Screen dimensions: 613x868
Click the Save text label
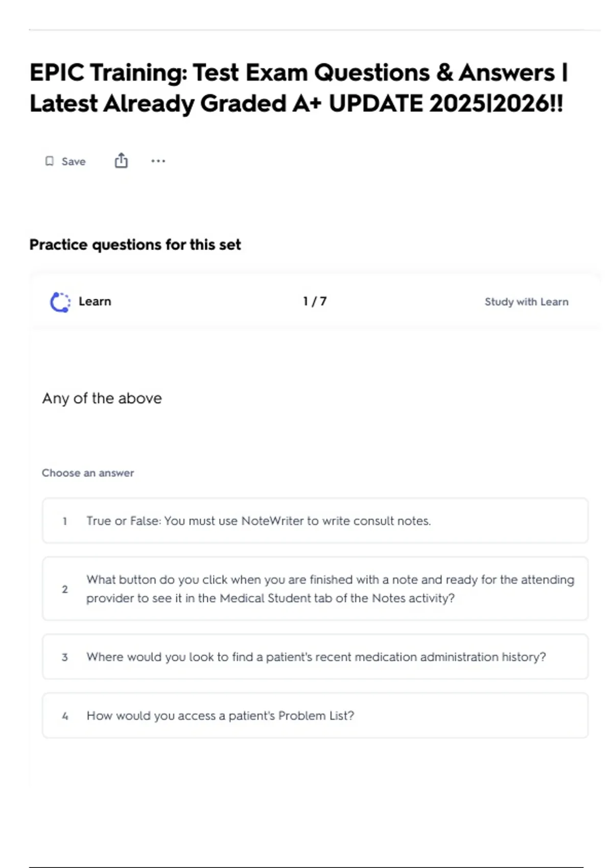coord(74,161)
